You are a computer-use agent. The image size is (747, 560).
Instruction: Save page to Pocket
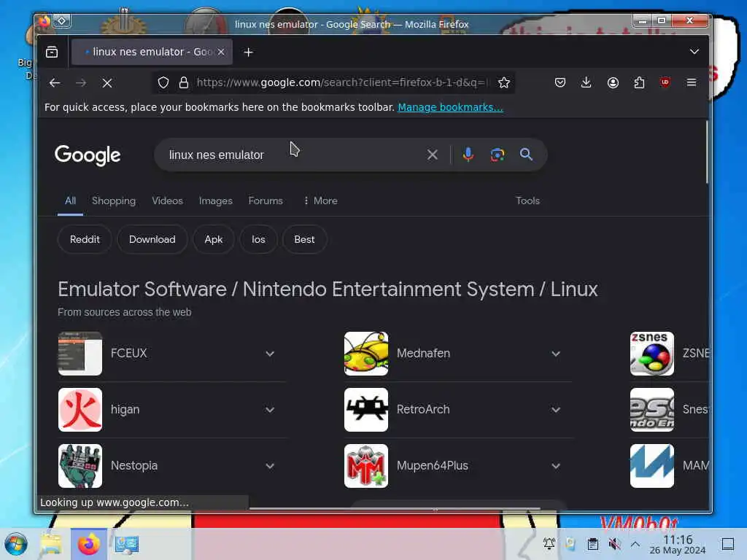pyautogui.click(x=560, y=83)
